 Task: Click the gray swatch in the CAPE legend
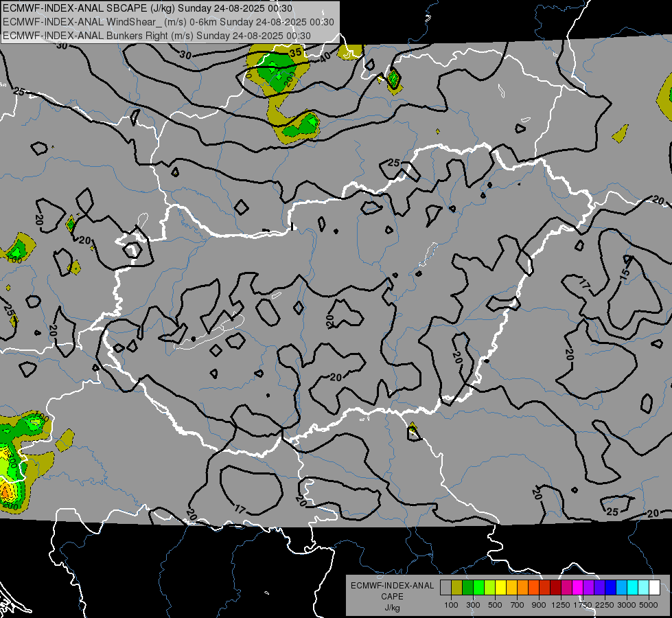(x=445, y=588)
